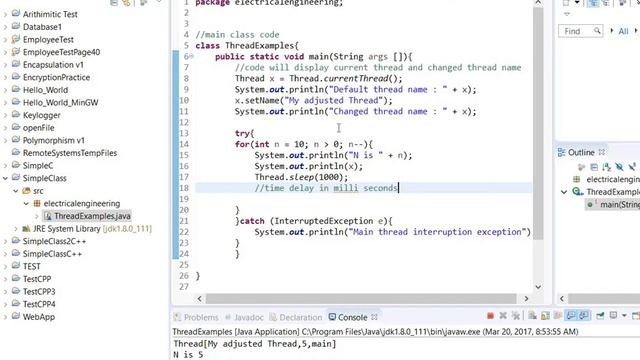Open arrow dropdown left of All
Image resolution: width=640 pixels, height=360 pixels.
pos(611,31)
